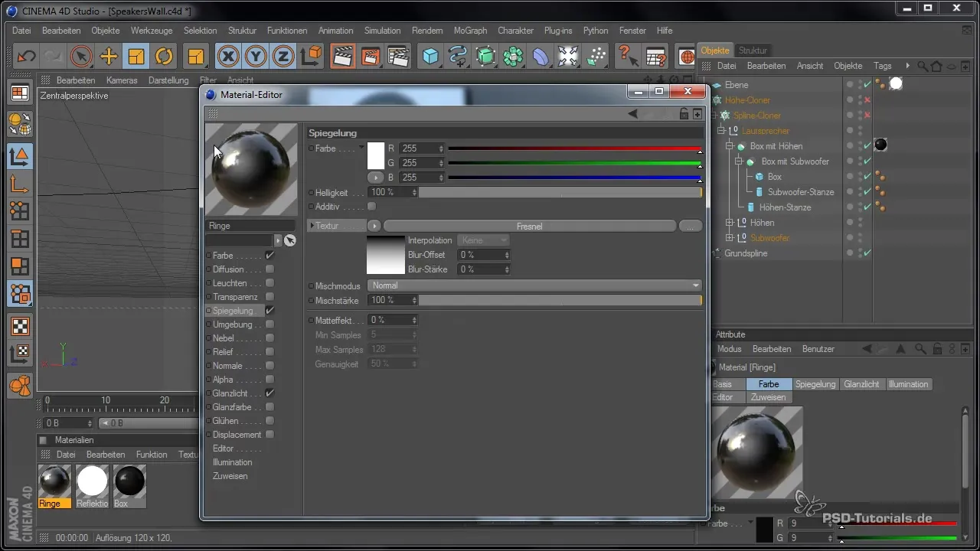This screenshot has width=980, height=551.
Task: Toggle lock icon in Material Editor header
Action: click(684, 114)
